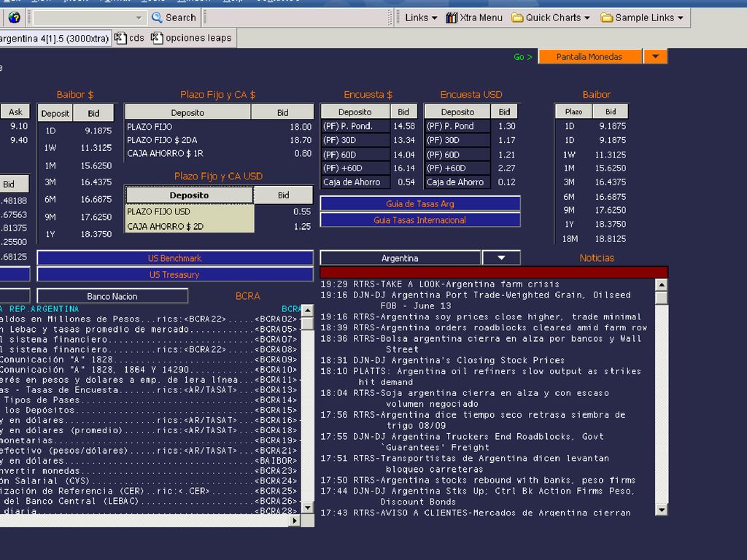Click scroll-down arrow of BCRA list

click(x=308, y=507)
